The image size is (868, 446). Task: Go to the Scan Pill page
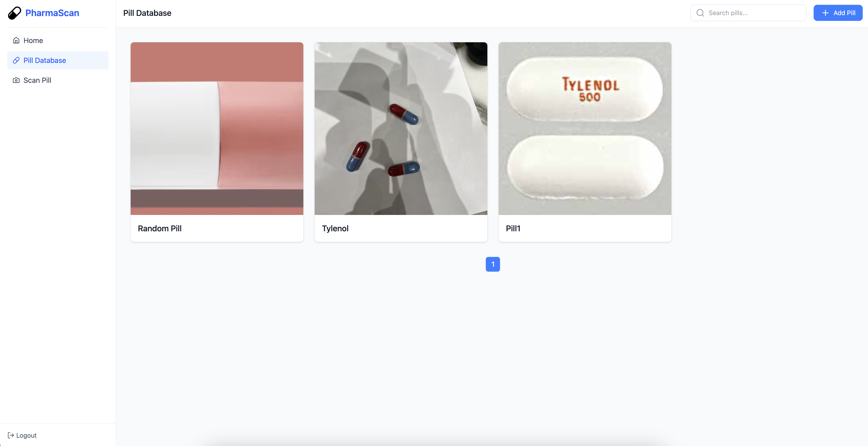pyautogui.click(x=37, y=80)
